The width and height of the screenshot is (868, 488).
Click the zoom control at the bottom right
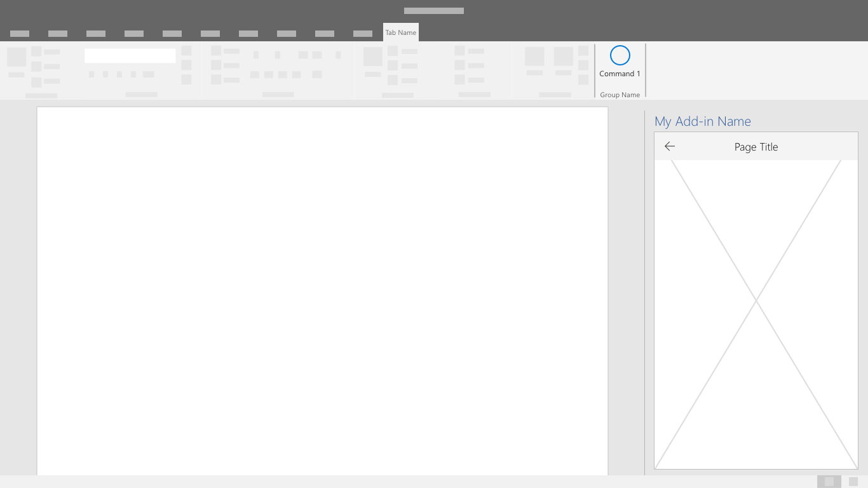829,482
